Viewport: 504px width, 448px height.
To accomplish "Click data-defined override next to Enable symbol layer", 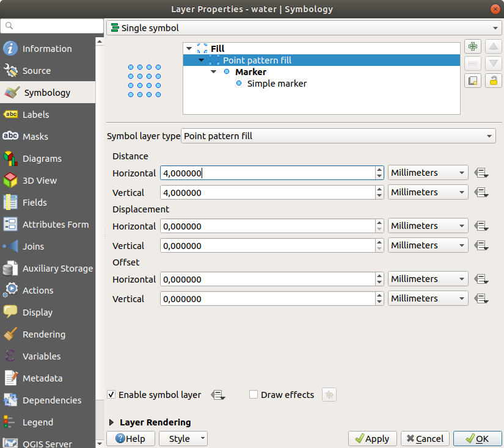I will (x=217, y=395).
